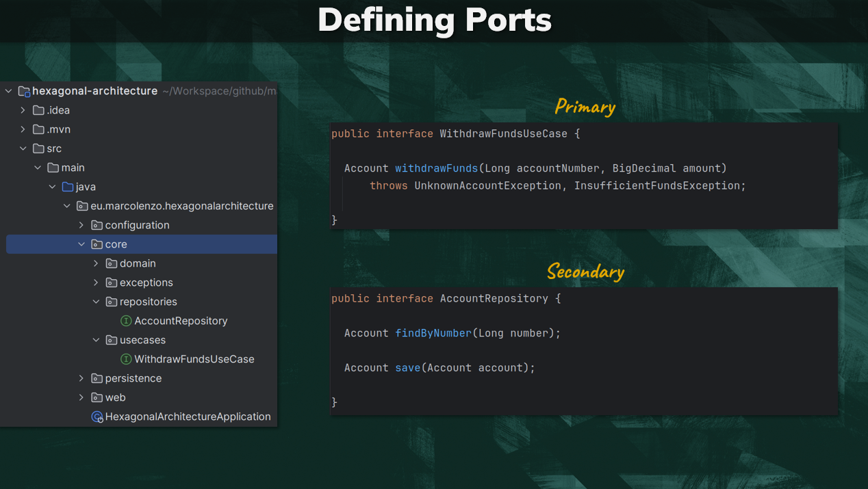Click the blue source folder icon beside java
Screen dimensions: 868x489
68,186
